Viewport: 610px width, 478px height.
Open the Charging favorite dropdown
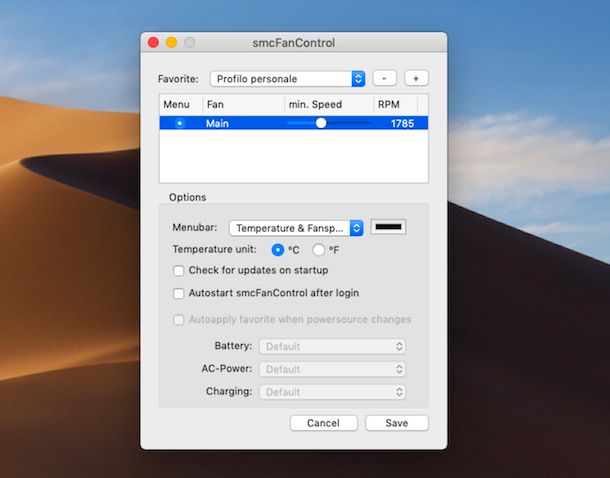[x=333, y=392]
